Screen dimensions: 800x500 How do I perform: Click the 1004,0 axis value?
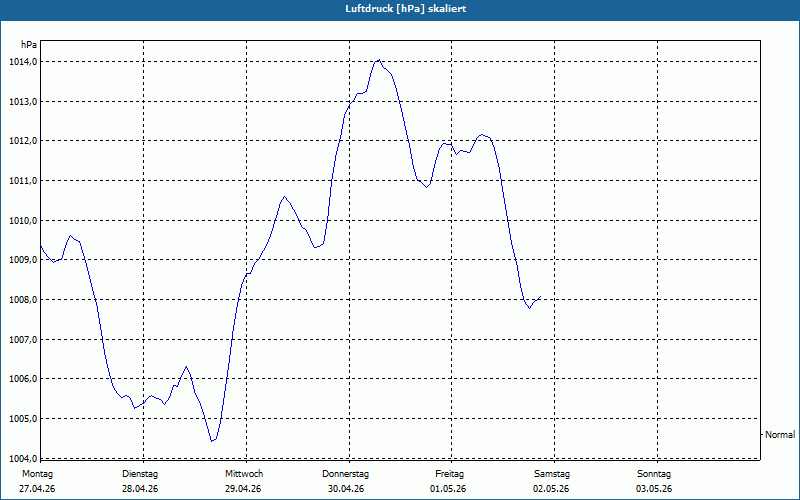23,458
